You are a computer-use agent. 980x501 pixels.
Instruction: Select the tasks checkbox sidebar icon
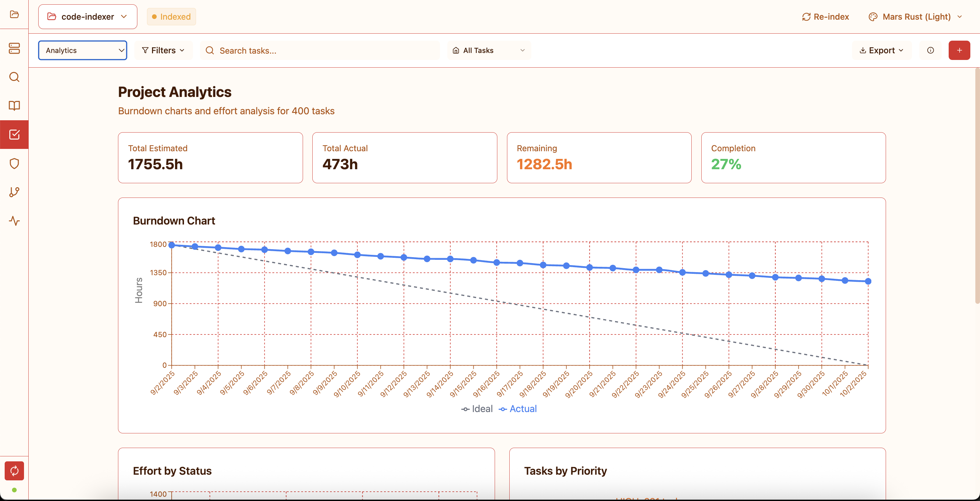14,135
